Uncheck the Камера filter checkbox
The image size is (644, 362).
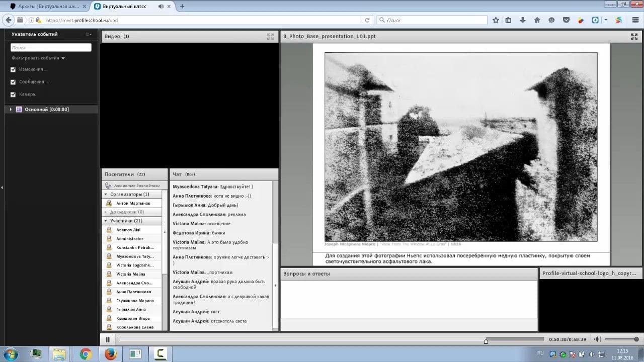tap(13, 95)
